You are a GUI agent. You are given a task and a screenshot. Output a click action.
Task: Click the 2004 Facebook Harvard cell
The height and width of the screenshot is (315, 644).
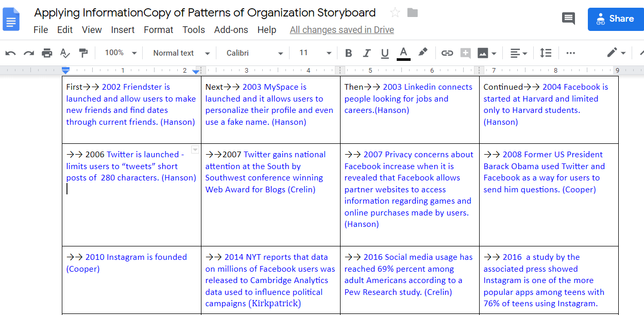(546, 105)
